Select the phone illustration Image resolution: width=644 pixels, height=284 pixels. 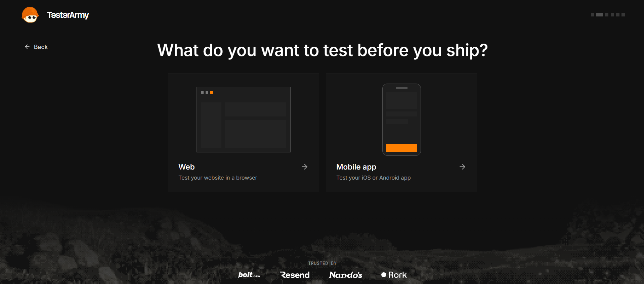click(401, 120)
